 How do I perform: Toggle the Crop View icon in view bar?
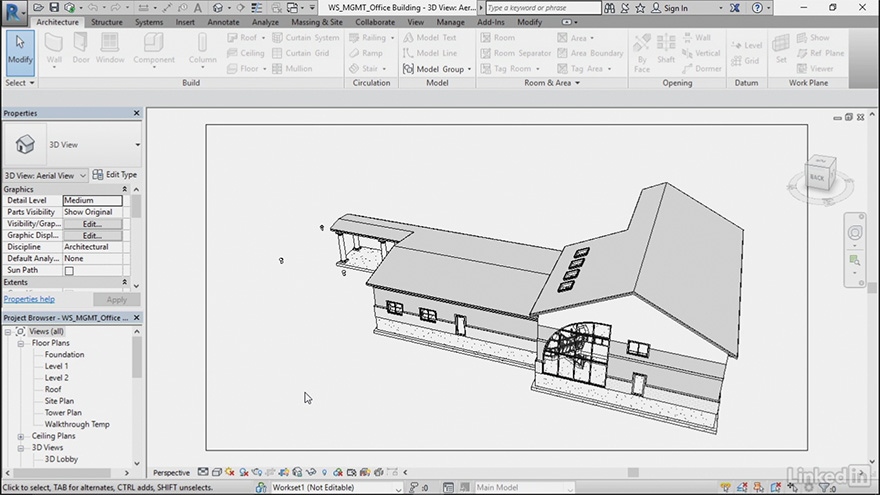click(x=270, y=473)
